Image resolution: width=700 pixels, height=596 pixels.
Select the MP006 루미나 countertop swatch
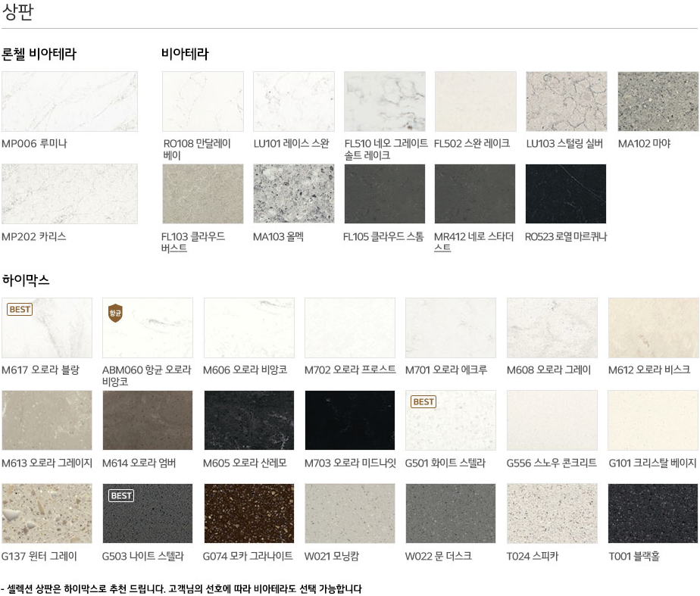[70, 101]
